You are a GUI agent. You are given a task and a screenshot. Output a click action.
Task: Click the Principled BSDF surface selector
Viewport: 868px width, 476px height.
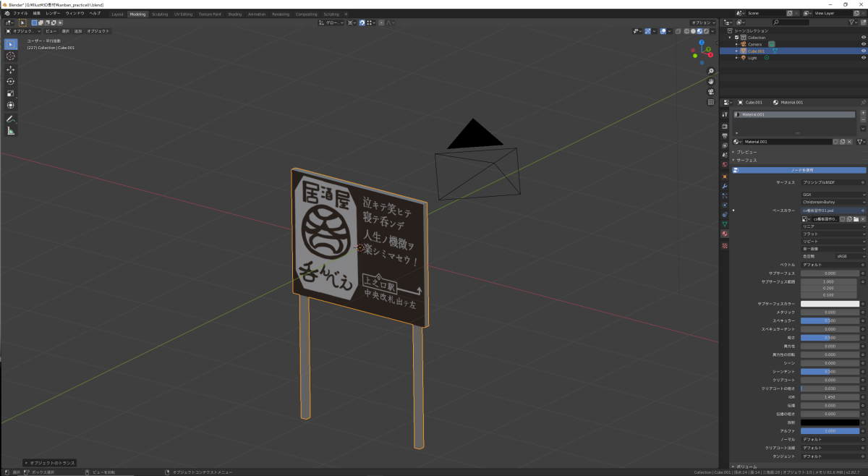click(833, 182)
